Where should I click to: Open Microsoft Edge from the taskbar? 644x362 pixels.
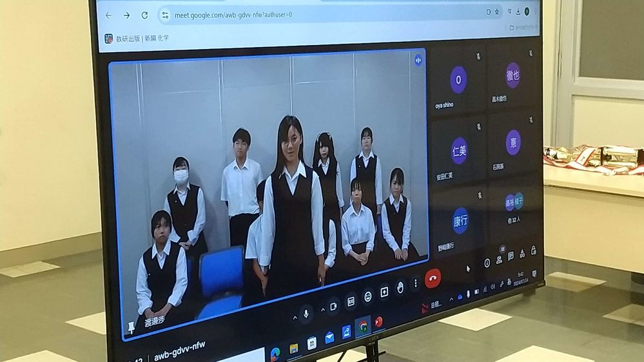pos(275,354)
